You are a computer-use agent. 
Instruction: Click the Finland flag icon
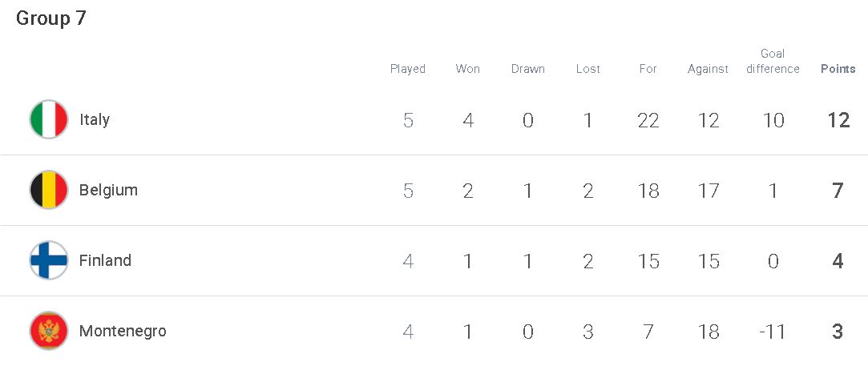[x=49, y=260]
